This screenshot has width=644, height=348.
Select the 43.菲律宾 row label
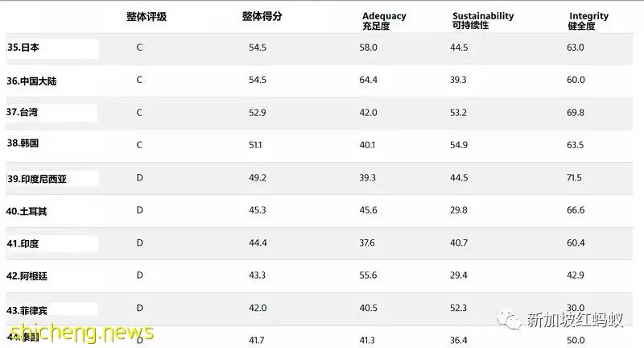[x=27, y=311]
